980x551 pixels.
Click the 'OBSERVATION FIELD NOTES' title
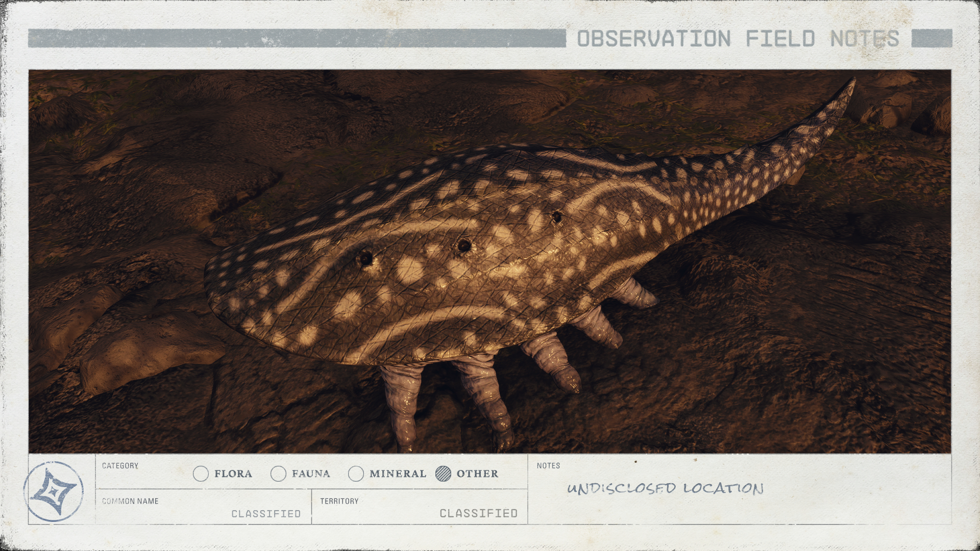pos(738,39)
